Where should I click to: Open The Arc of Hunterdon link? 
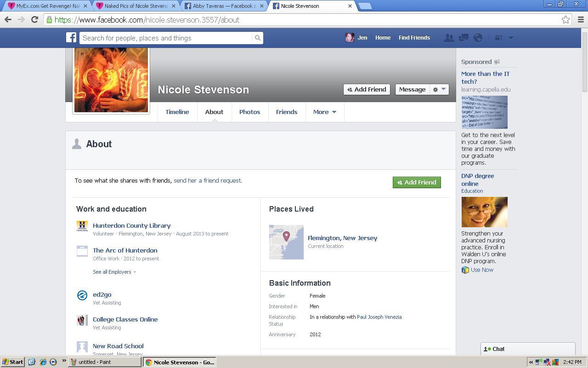125,251
